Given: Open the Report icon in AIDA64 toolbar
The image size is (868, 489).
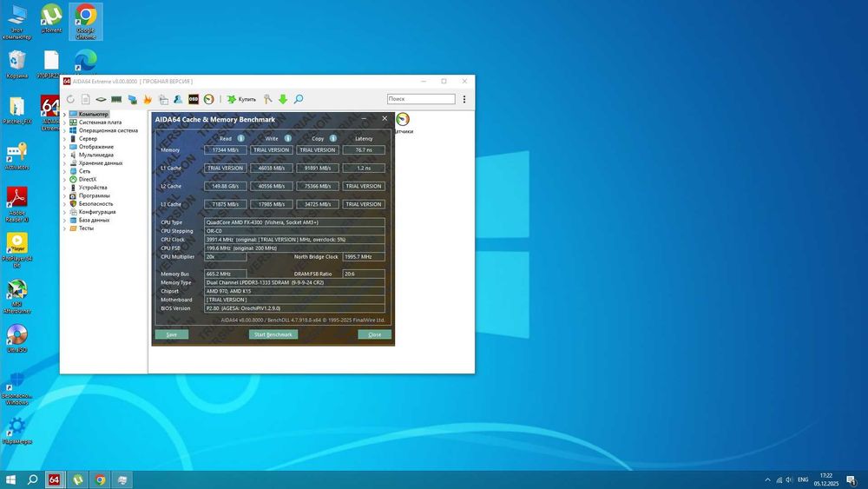Looking at the screenshot, I should (85, 99).
